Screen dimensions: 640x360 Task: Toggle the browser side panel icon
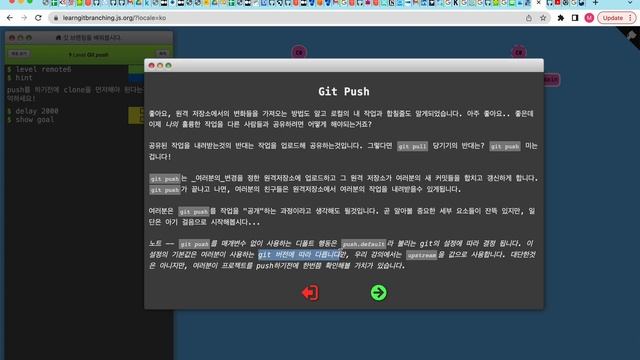(575, 18)
